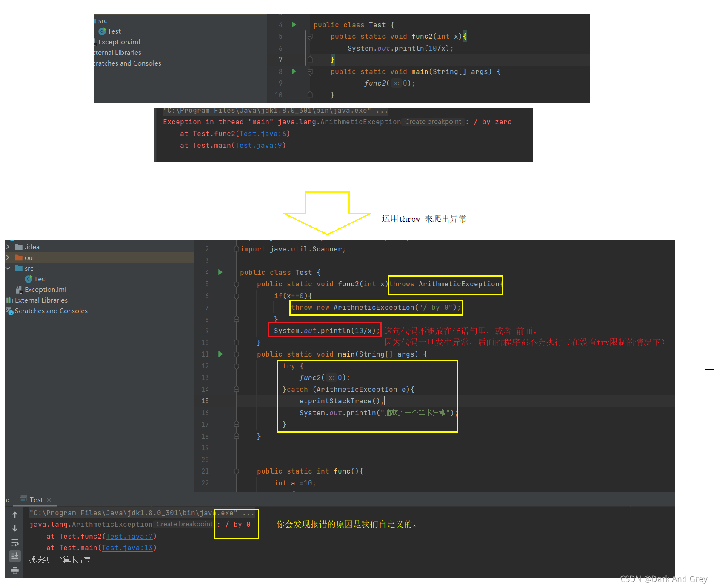Screen dimensions: 714x588
Task: Place cursor after e.printStackTrace();
Action: [x=384, y=401]
